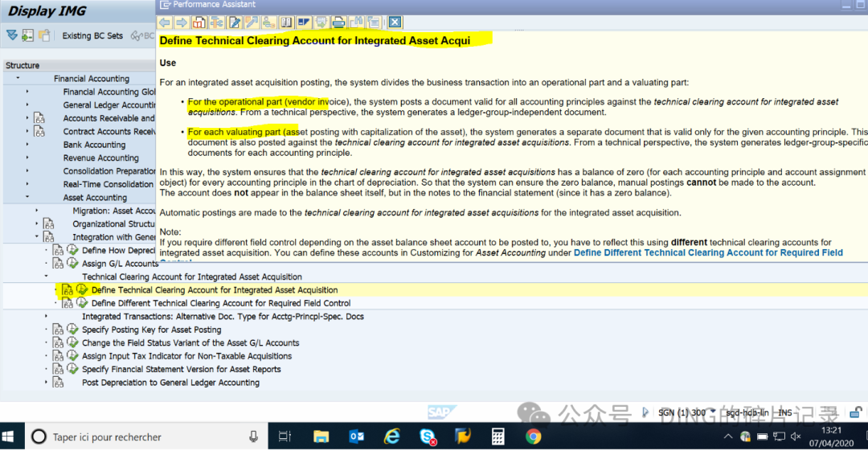Click the Structure column header
Viewport: 868px width, 451px height.
pyautogui.click(x=79, y=65)
